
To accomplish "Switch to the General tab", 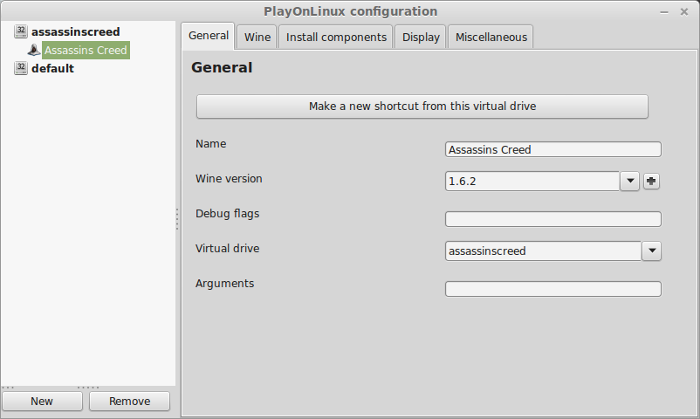I will [208, 36].
